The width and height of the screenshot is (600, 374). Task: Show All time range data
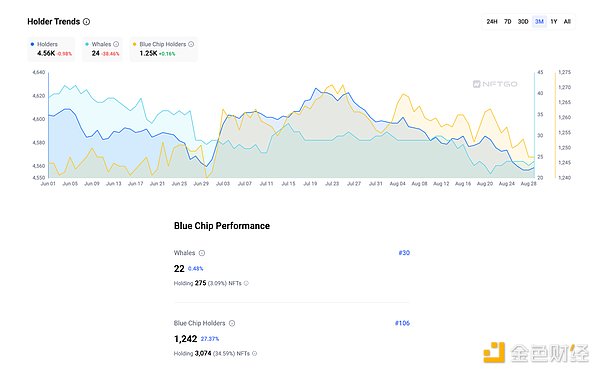coord(567,21)
